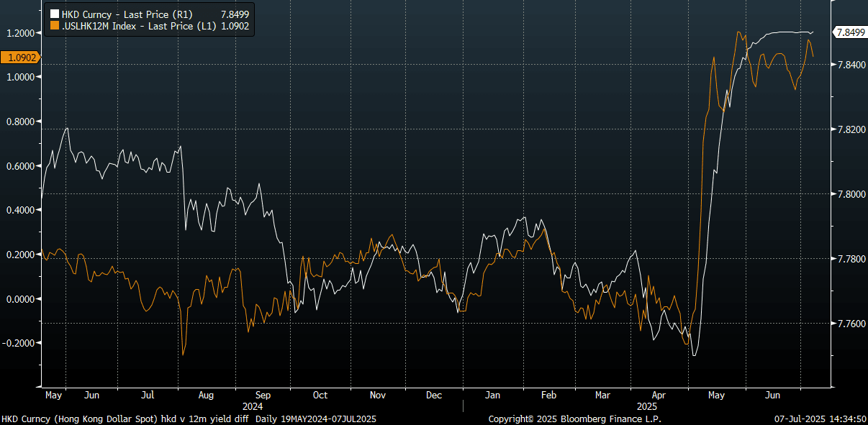Click the Jan month label on time axis
868x425 pixels.
pyautogui.click(x=492, y=396)
